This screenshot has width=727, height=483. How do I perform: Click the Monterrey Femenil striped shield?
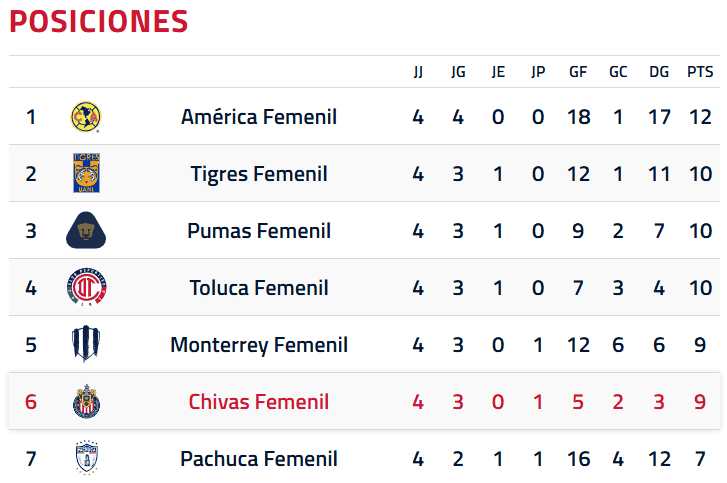click(86, 344)
